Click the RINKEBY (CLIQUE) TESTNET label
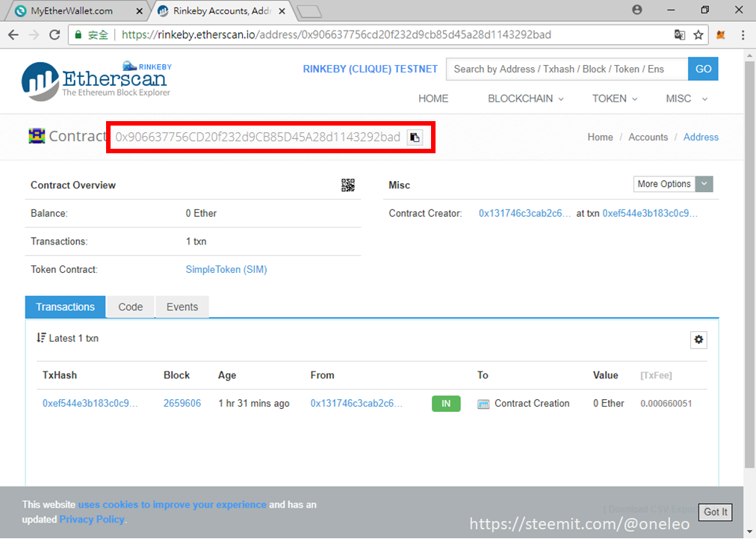This screenshot has height=545, width=756. [371, 69]
